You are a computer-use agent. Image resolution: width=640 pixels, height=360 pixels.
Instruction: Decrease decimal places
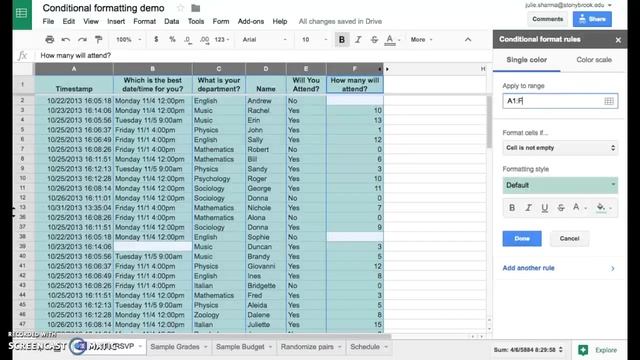click(188, 40)
